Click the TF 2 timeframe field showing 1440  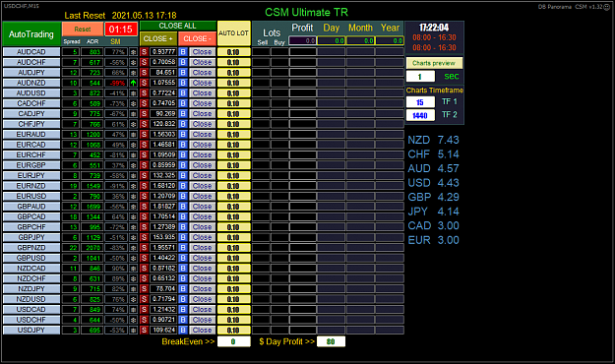point(420,115)
